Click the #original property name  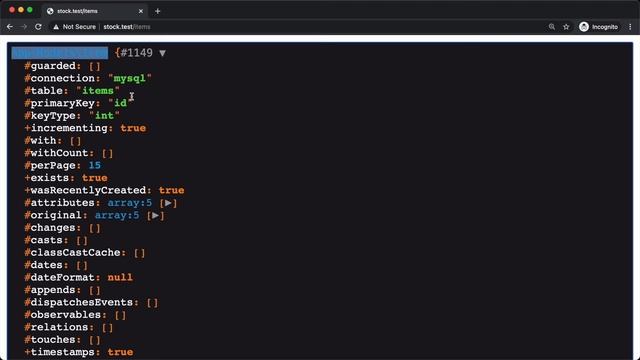tap(53, 215)
